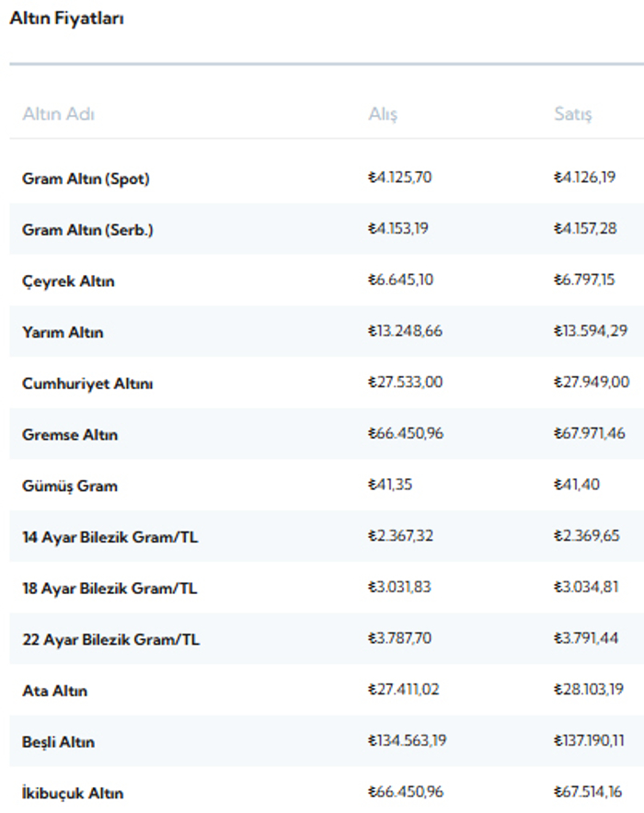Click the Alış column header

383,114
